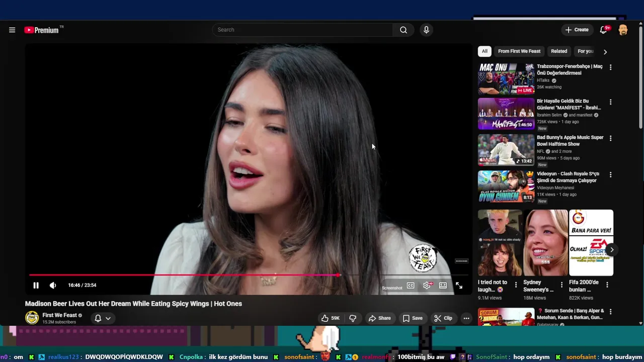Mute the video volume
The width and height of the screenshot is (644, 362).
click(53, 285)
